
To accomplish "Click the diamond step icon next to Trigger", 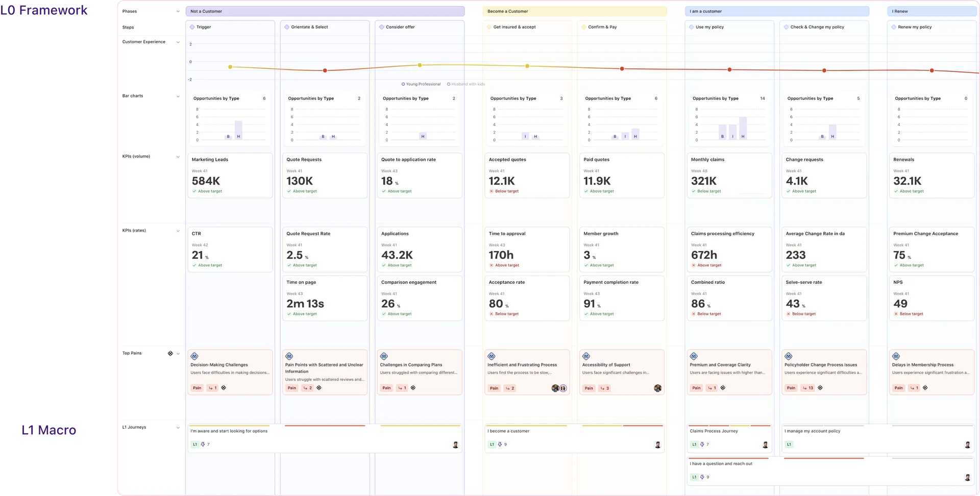I will [x=192, y=27].
